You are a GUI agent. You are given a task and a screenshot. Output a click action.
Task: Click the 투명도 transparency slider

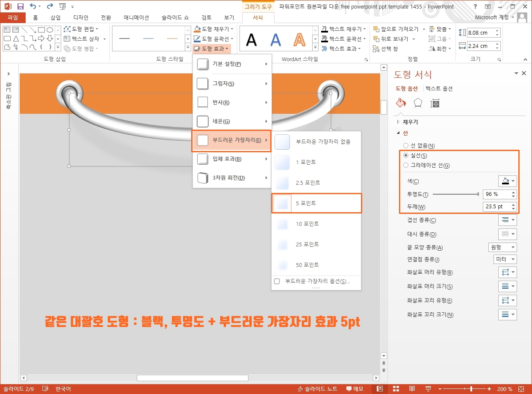(456, 194)
